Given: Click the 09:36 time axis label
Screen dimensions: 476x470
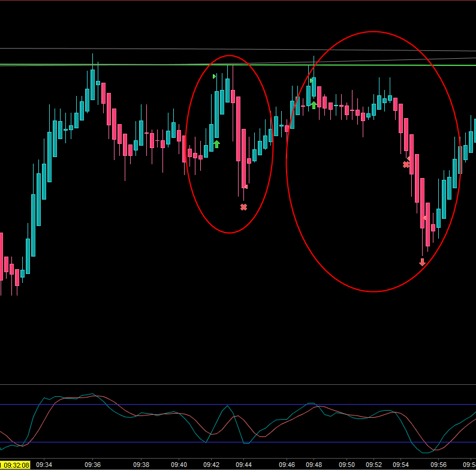Looking at the screenshot, I should click(92, 465).
